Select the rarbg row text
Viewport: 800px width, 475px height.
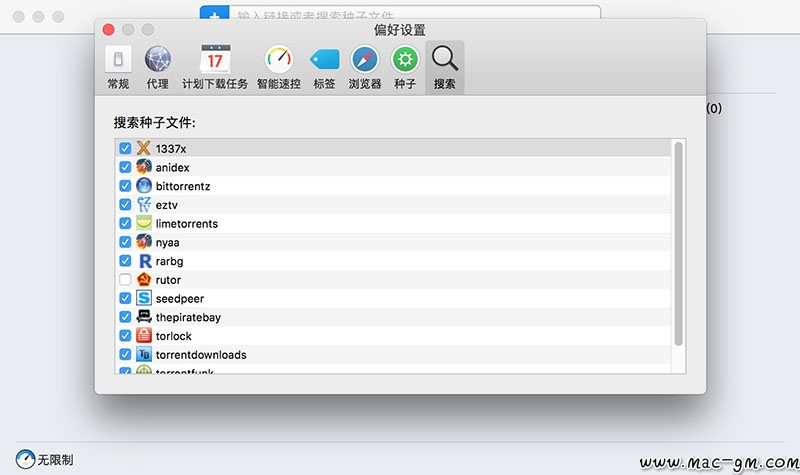(x=169, y=261)
